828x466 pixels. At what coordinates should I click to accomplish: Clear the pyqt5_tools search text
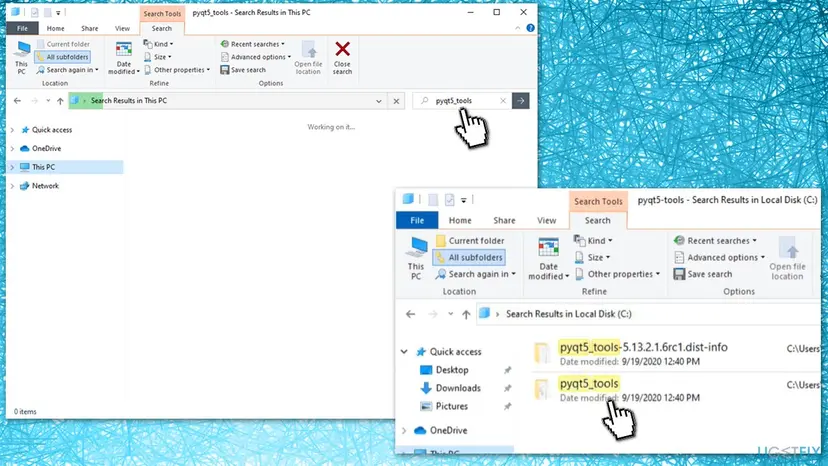[x=503, y=100]
